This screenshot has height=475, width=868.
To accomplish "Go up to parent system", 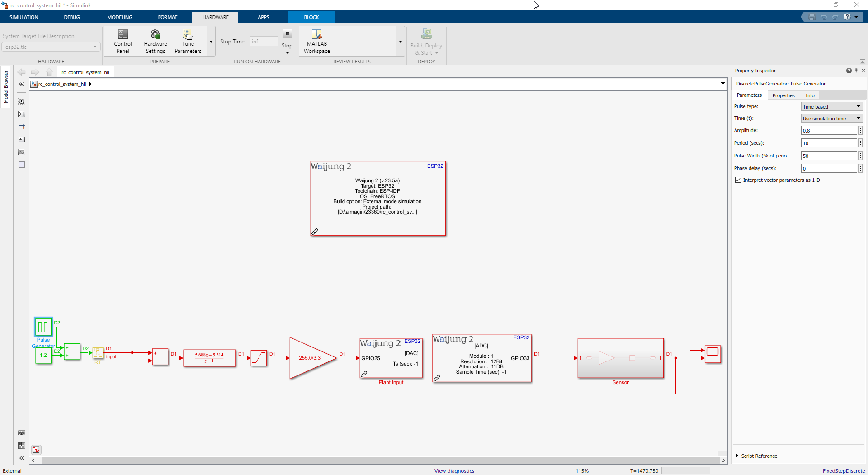I will point(49,72).
